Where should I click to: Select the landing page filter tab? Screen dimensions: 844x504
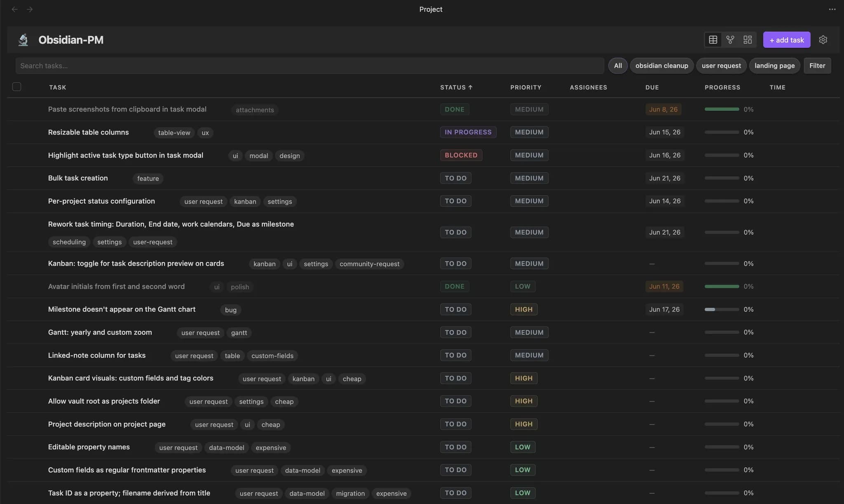(774, 65)
